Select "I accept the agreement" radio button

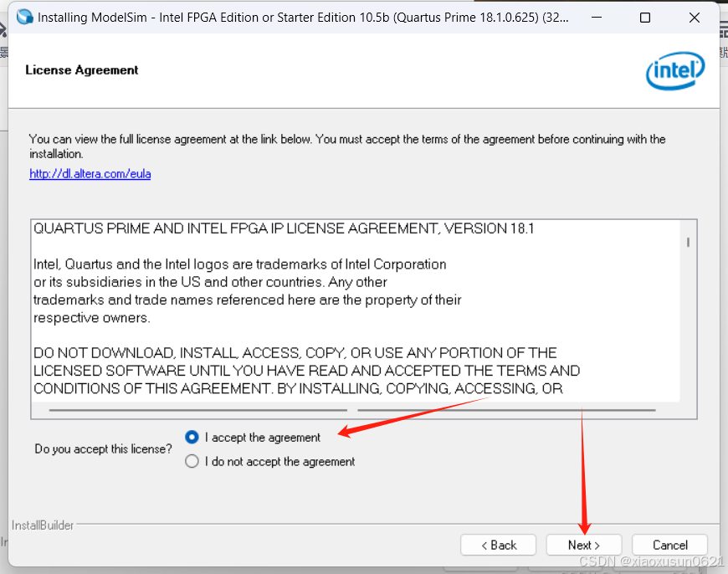point(192,437)
